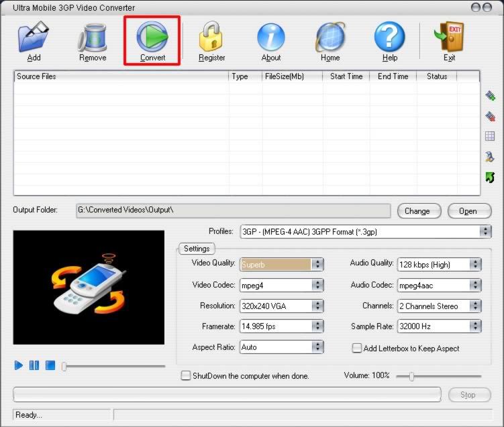Open the Profiles dropdown
Image resolution: width=504 pixels, height=427 pixels.
pyautogui.click(x=366, y=231)
